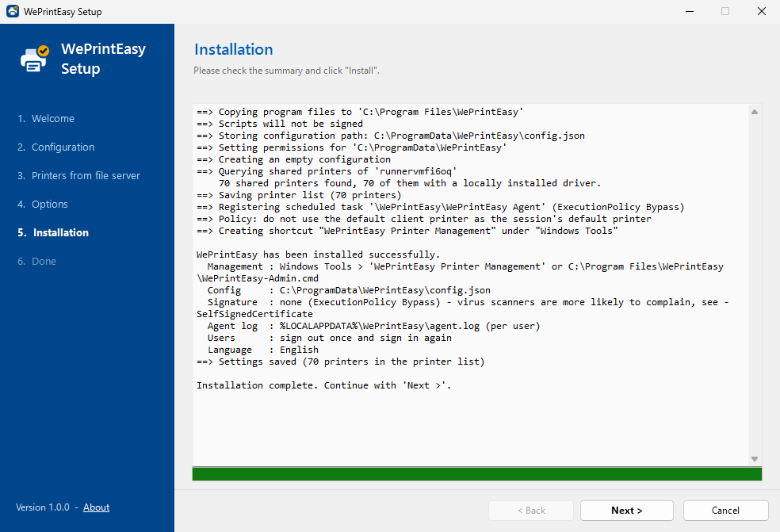Jump to the Options step
Screen dimensions: 780x532
coord(42,204)
